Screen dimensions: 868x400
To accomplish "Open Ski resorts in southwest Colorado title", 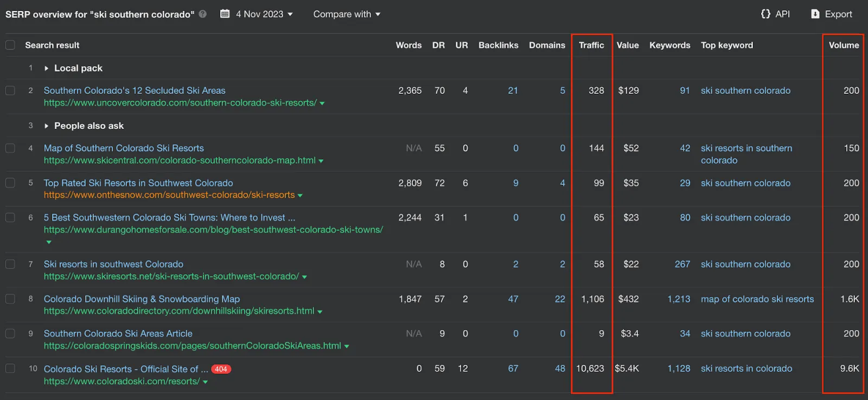I will click(x=113, y=264).
